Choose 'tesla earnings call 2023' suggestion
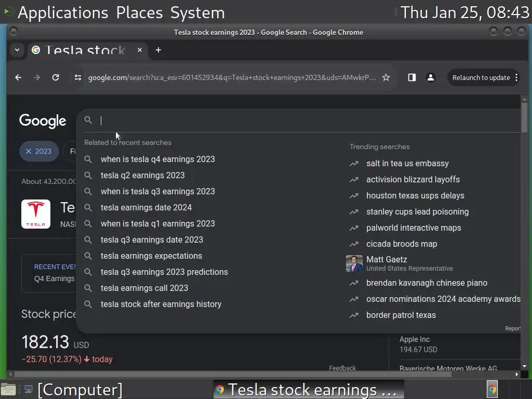Screen dimensions: 532x399 (144, 288)
